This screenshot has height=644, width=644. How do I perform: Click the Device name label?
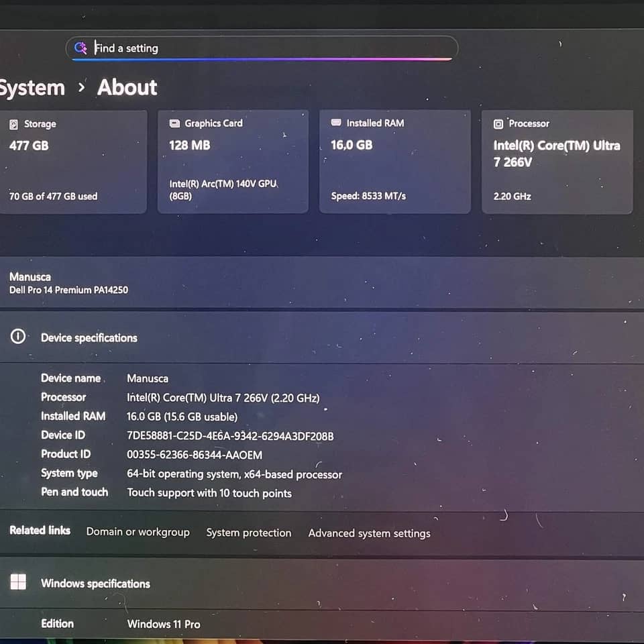tap(70, 378)
